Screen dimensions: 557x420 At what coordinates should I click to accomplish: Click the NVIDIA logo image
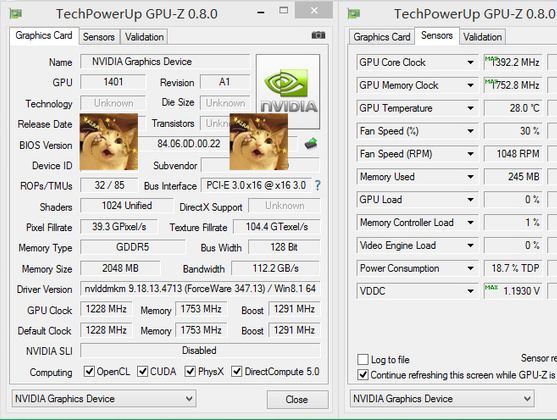click(x=288, y=91)
